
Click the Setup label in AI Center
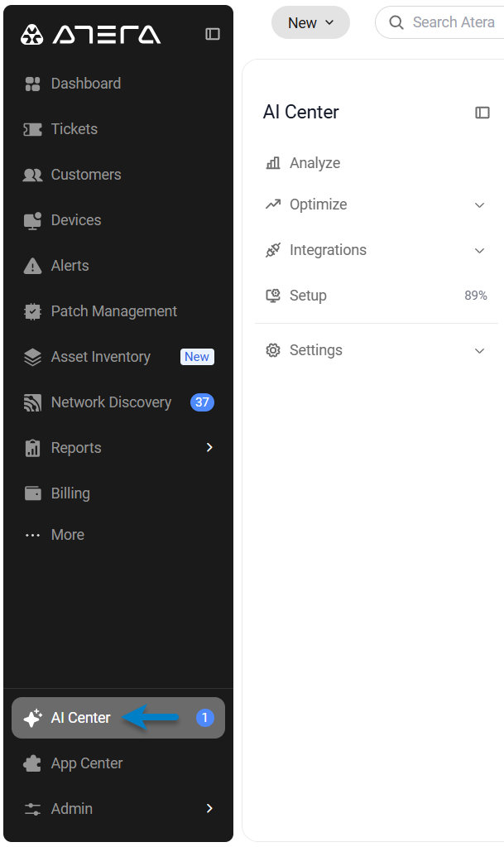308,296
